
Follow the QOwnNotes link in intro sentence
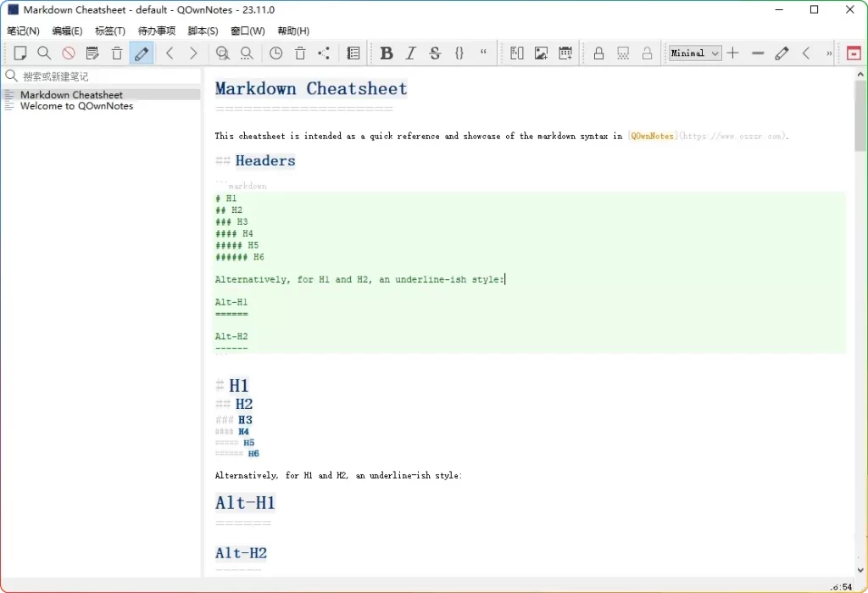click(x=652, y=136)
